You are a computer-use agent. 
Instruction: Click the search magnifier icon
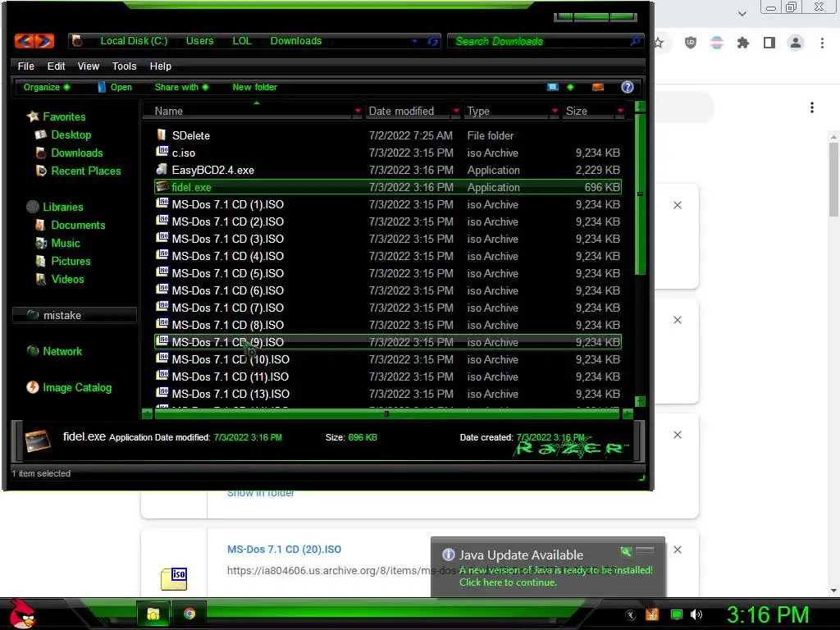click(x=636, y=41)
